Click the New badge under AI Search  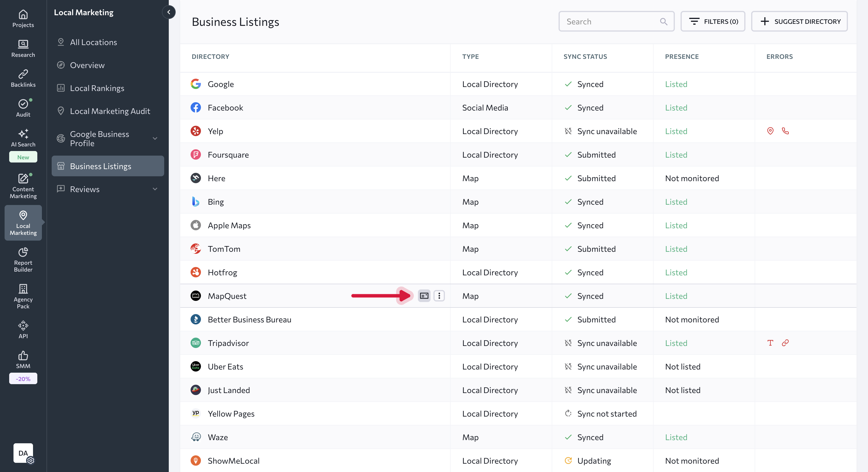(x=23, y=157)
